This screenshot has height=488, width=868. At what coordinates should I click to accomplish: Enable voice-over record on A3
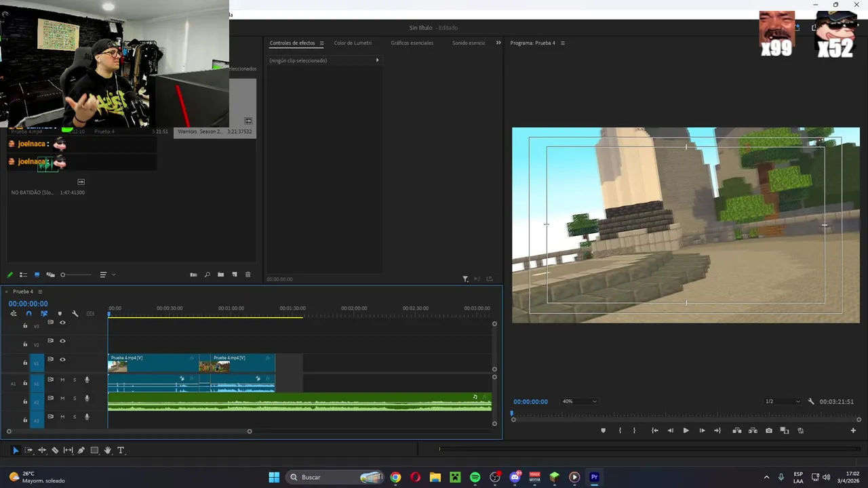(87, 416)
